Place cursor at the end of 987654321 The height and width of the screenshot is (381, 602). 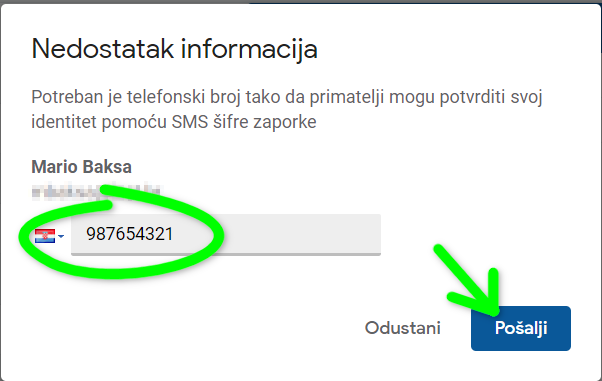[x=174, y=234]
